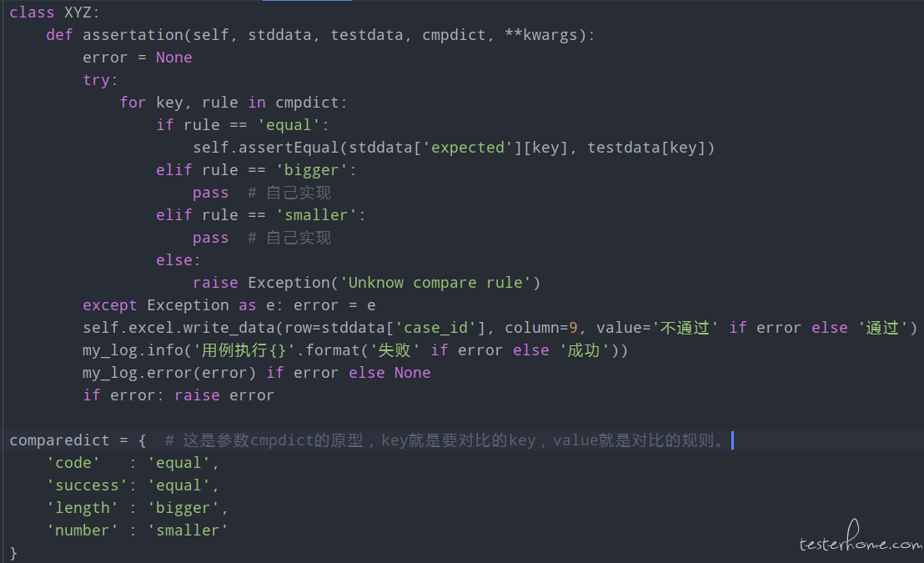Click the 'bigger' string in elif line
924x563 pixels.
[312, 170]
